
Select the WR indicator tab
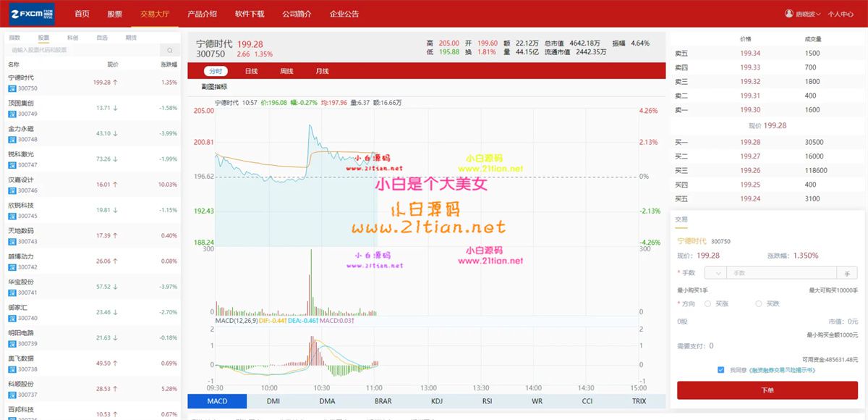click(537, 401)
